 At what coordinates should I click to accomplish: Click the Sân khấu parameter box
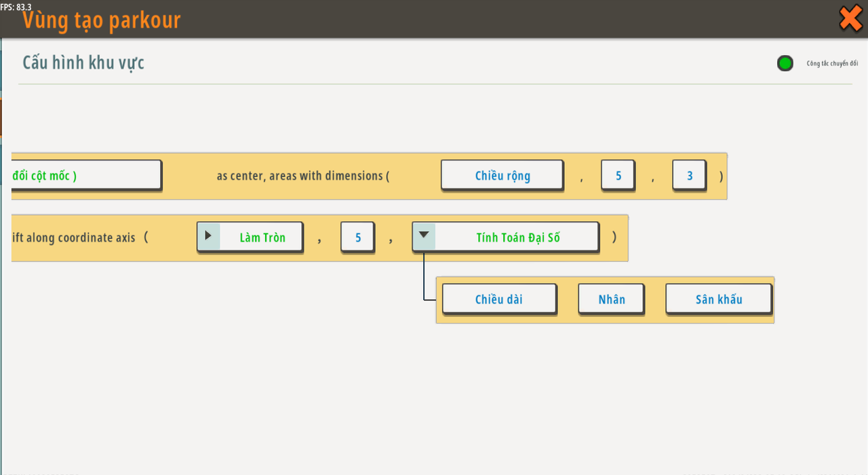click(x=718, y=299)
